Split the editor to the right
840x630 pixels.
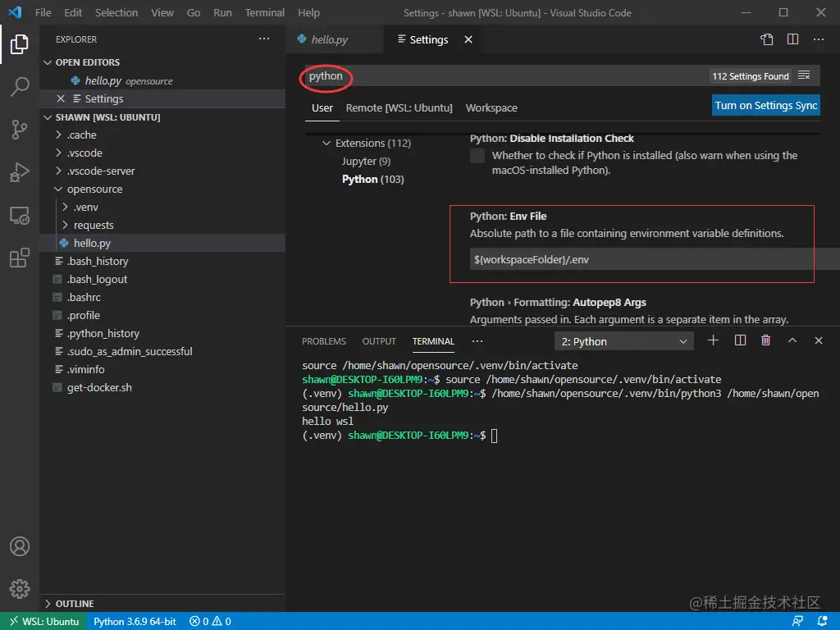793,39
